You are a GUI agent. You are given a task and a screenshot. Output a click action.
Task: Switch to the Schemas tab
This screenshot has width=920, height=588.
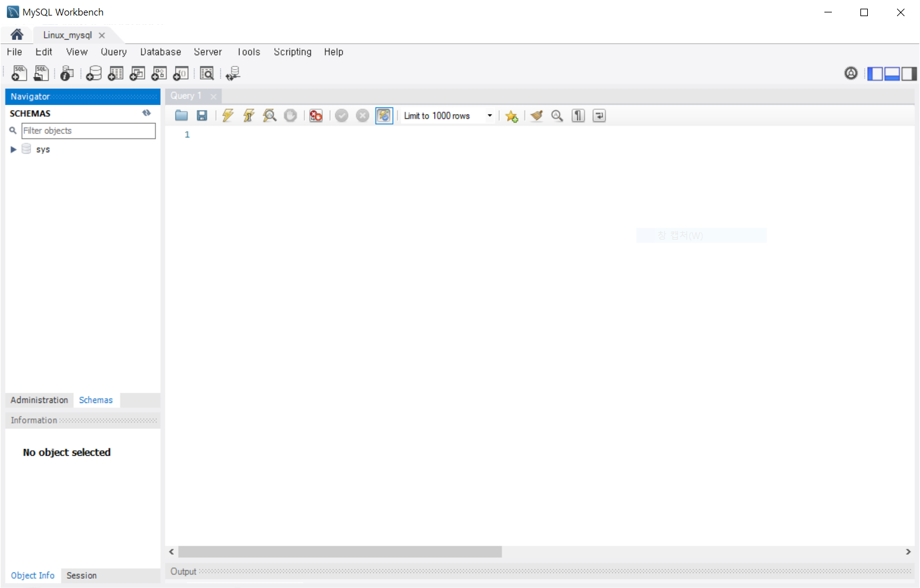96,400
